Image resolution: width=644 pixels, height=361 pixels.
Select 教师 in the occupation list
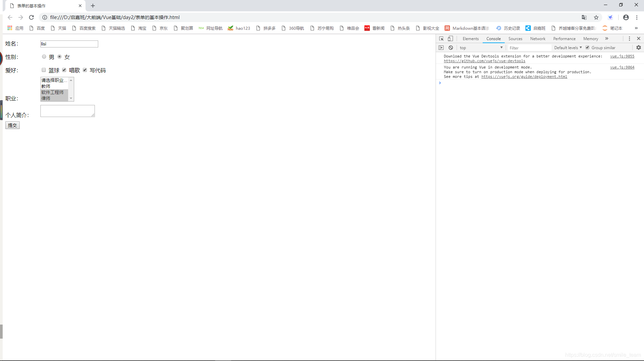pyautogui.click(x=54, y=86)
